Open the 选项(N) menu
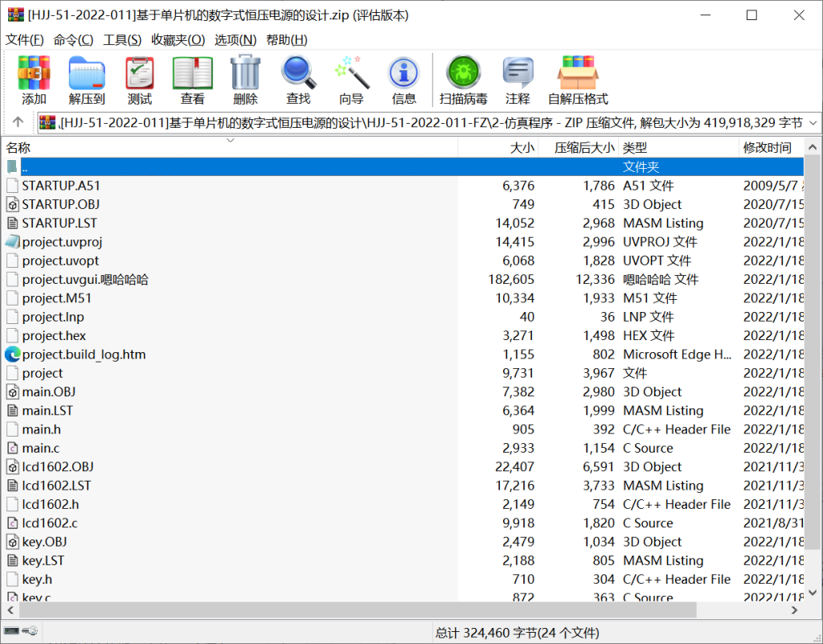The width and height of the screenshot is (823, 644). click(x=235, y=39)
